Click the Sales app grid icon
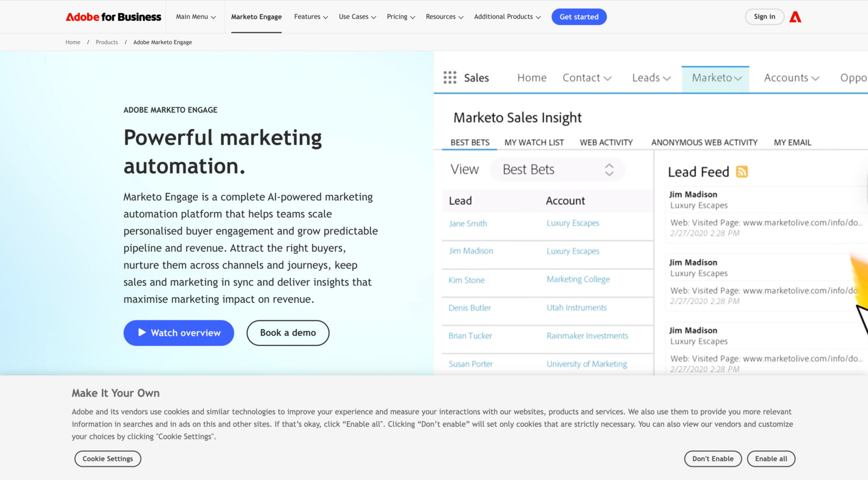 (x=450, y=77)
